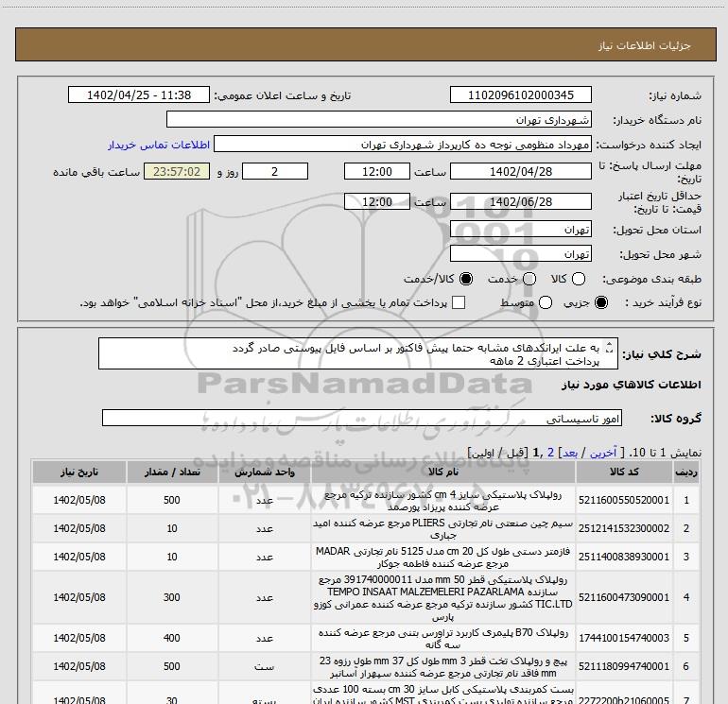Click the فازمتر دستی MADAR item name
The image size is (728, 704).
tap(442, 558)
